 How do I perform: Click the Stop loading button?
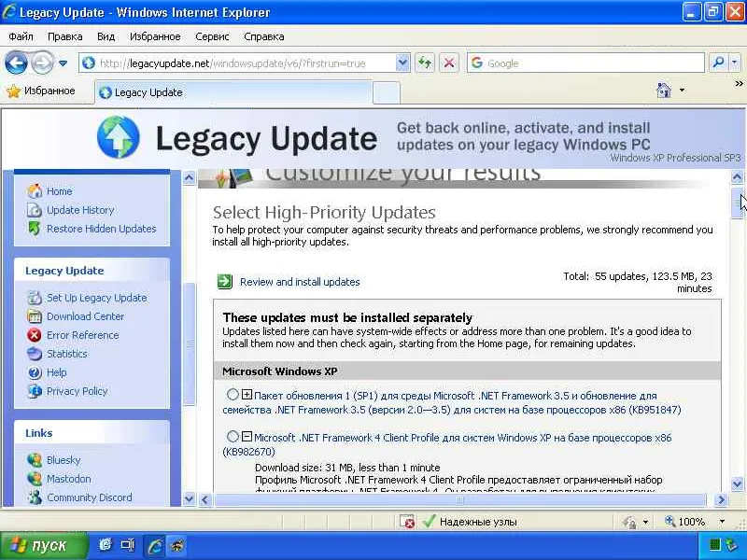click(x=449, y=63)
